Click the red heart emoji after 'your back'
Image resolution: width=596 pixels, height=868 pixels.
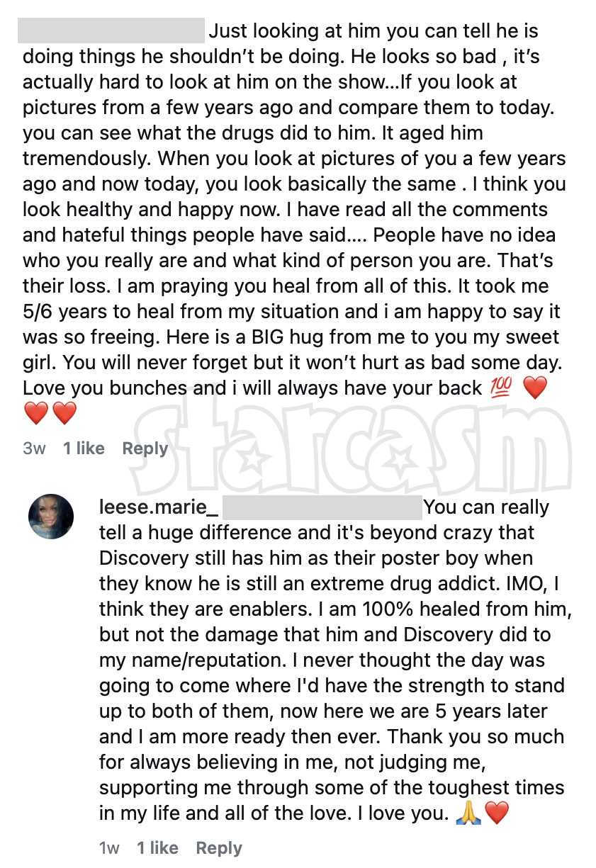pyautogui.click(x=535, y=388)
